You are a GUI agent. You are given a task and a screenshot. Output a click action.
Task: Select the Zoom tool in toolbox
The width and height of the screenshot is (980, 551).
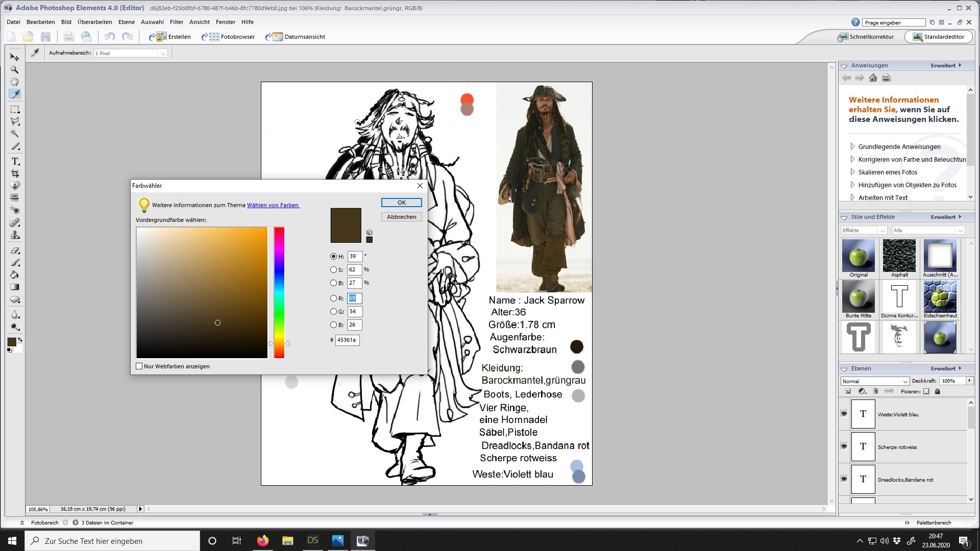click(15, 69)
